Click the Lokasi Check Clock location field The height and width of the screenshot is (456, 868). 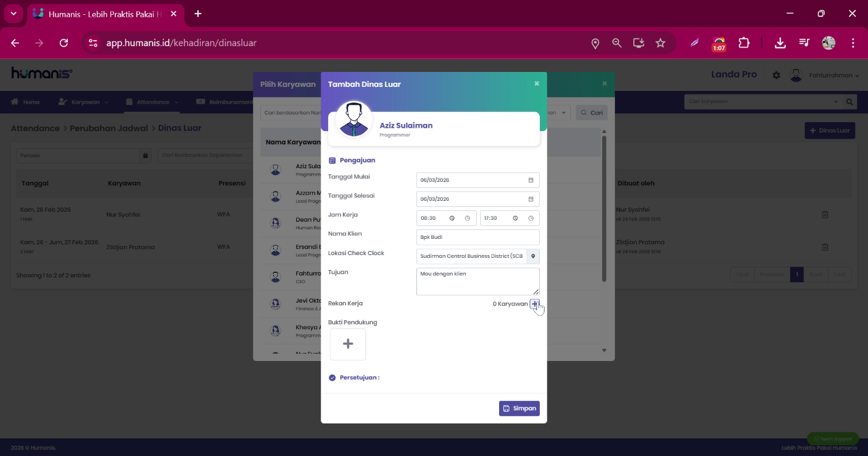coord(471,256)
